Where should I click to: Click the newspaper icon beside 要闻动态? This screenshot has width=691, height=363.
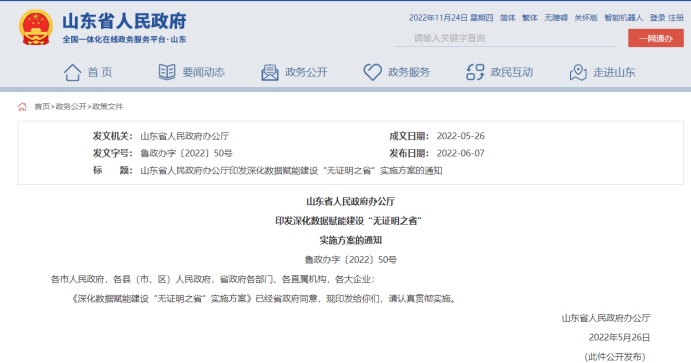[x=167, y=72]
